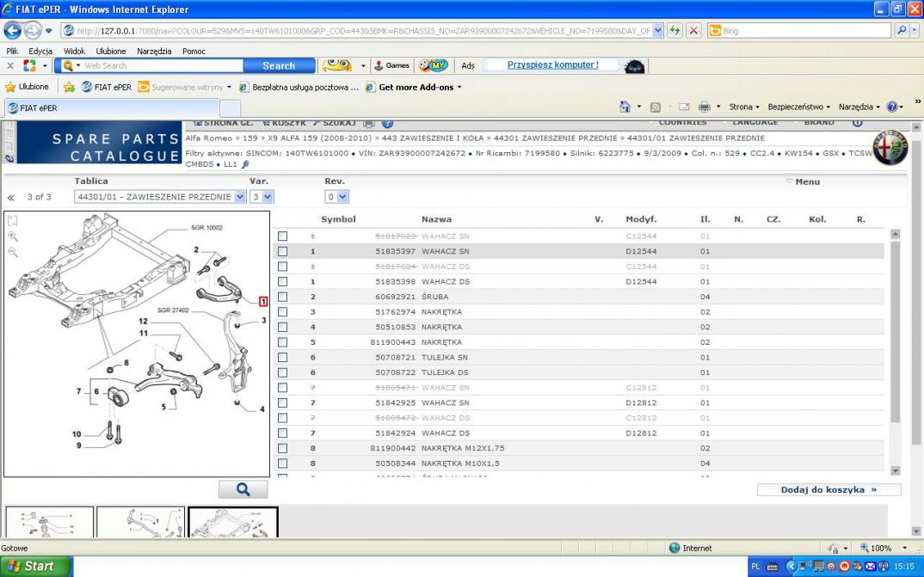Check the box for part 51835398 WAHACZ DS
The height and width of the screenshot is (577, 924).
[x=283, y=282]
